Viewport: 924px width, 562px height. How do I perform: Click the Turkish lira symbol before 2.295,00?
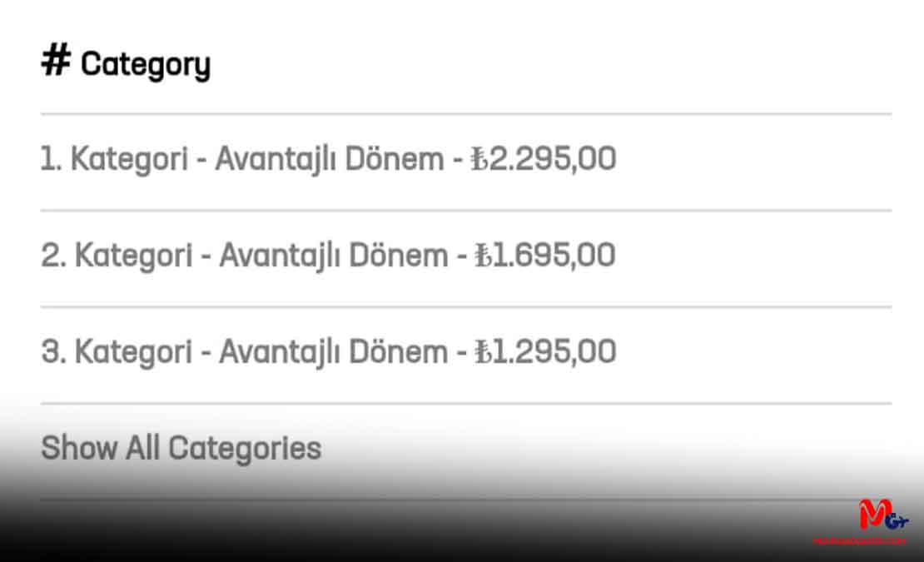(479, 160)
